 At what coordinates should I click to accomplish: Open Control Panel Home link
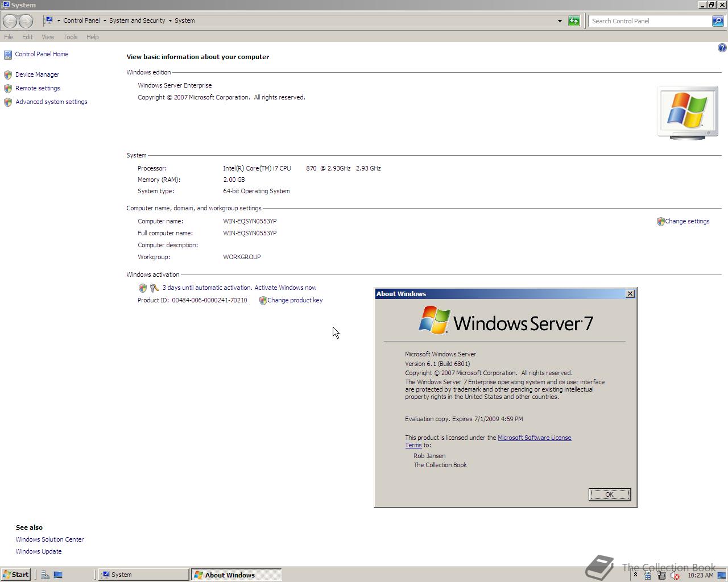pyautogui.click(x=42, y=54)
